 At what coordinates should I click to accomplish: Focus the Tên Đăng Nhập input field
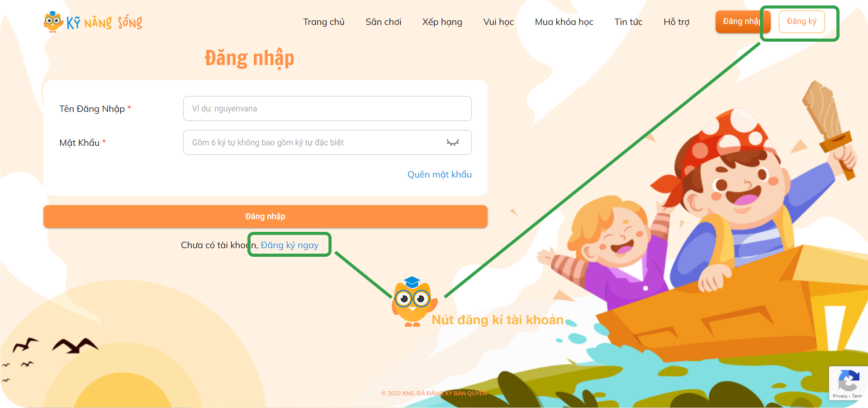pos(327,108)
